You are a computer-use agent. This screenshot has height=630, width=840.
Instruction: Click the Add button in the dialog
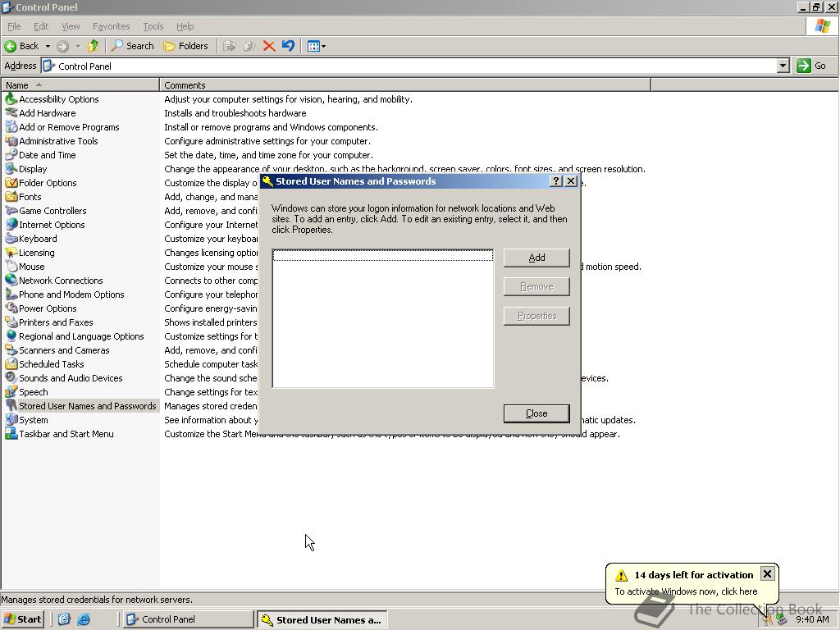tap(536, 258)
